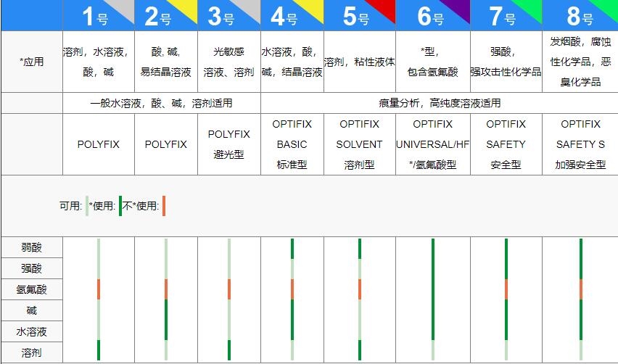
Task: Select the 强酸 row label
Action: pyautogui.click(x=31, y=269)
